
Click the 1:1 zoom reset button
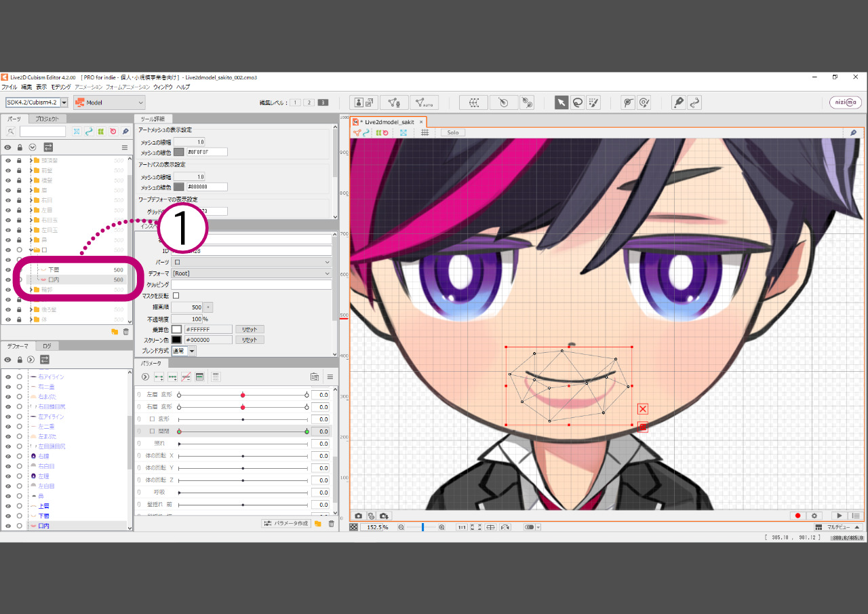[462, 527]
